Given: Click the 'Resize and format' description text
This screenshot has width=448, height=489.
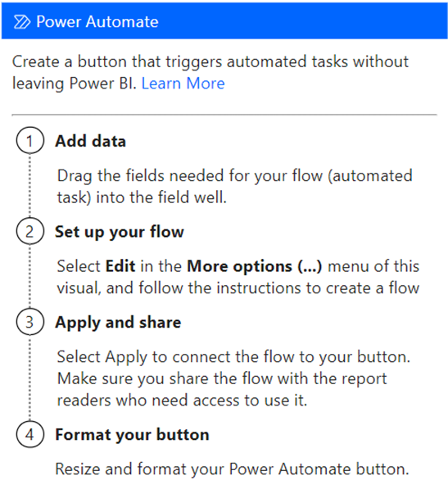Looking at the screenshot, I should coord(232,469).
